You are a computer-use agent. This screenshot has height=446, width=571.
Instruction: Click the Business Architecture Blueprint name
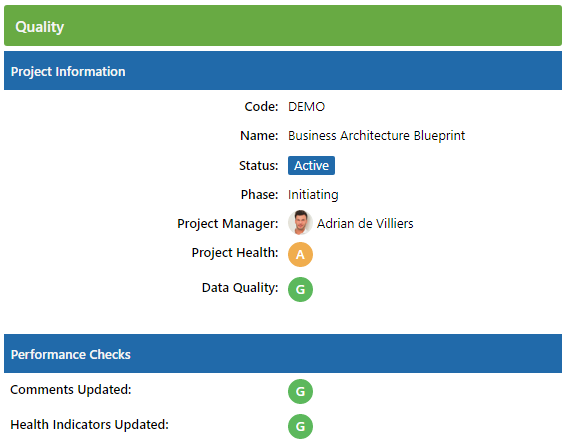click(376, 136)
